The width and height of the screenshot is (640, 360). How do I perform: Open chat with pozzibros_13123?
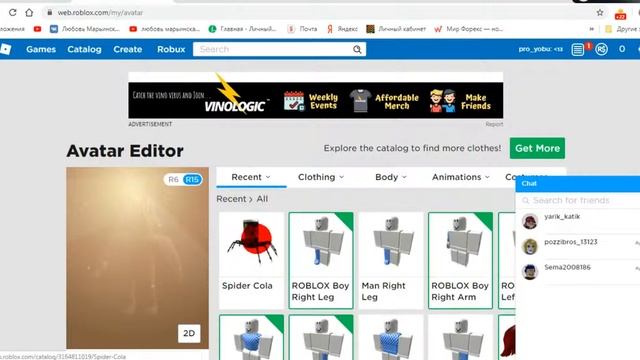[x=578, y=247]
